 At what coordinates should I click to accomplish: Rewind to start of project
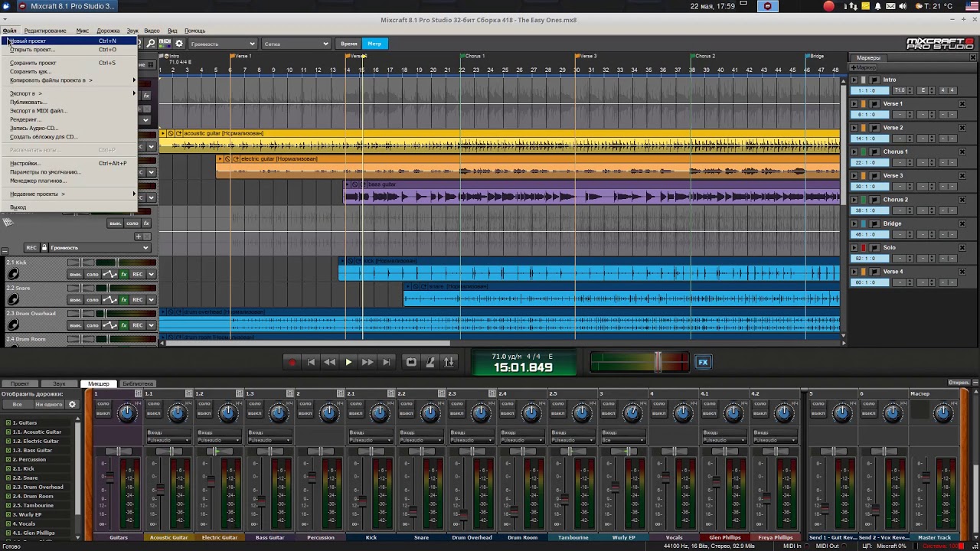311,362
